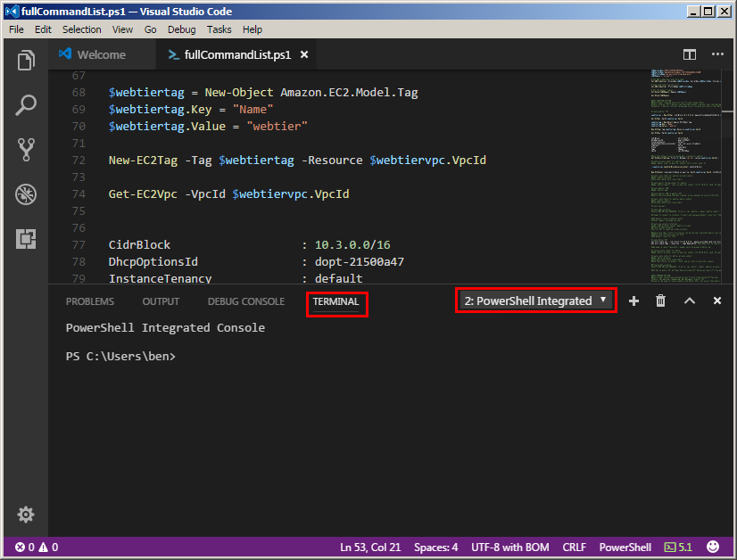Open the Debug view icon
This screenshot has height=560, width=737.
click(26, 194)
